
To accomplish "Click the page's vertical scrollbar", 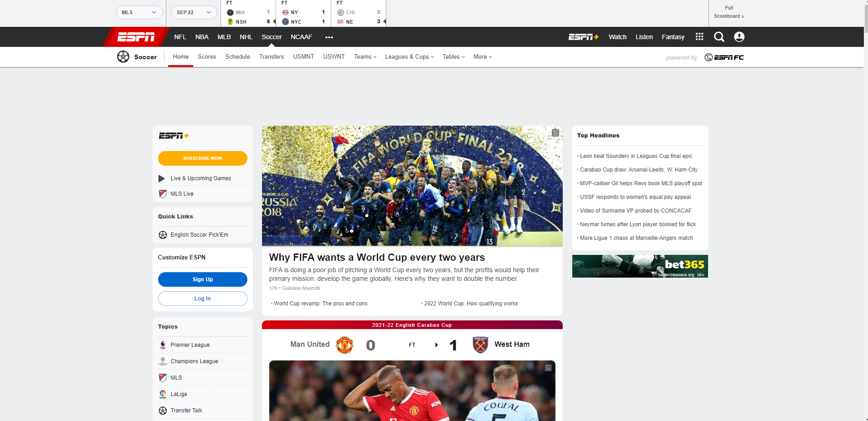I will click(x=866, y=18).
